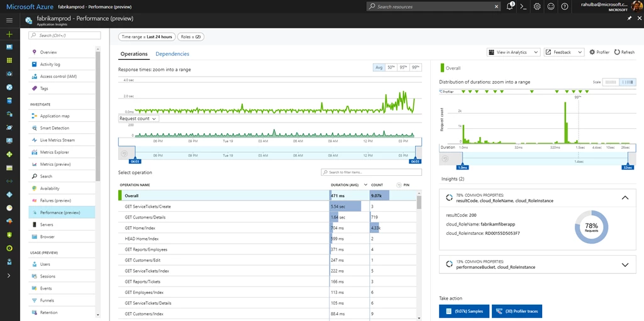This screenshot has height=321, width=644.
Task: Open Smart Detection
Action: 62,128
